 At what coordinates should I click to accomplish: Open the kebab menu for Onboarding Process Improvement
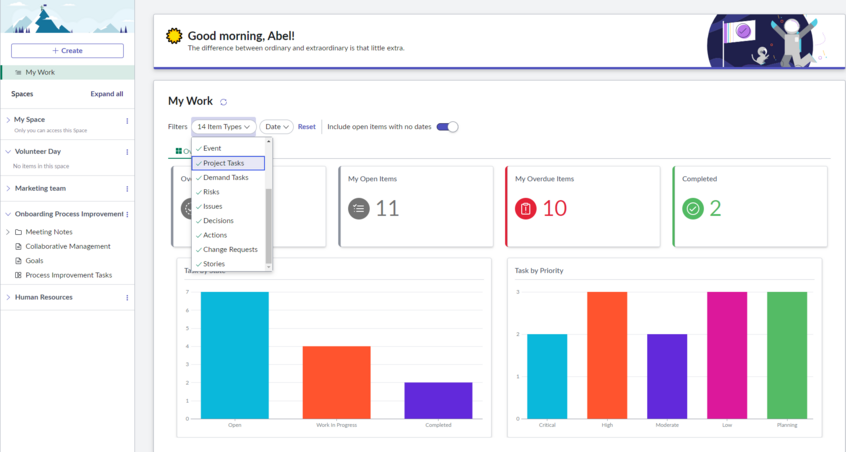pyautogui.click(x=127, y=215)
